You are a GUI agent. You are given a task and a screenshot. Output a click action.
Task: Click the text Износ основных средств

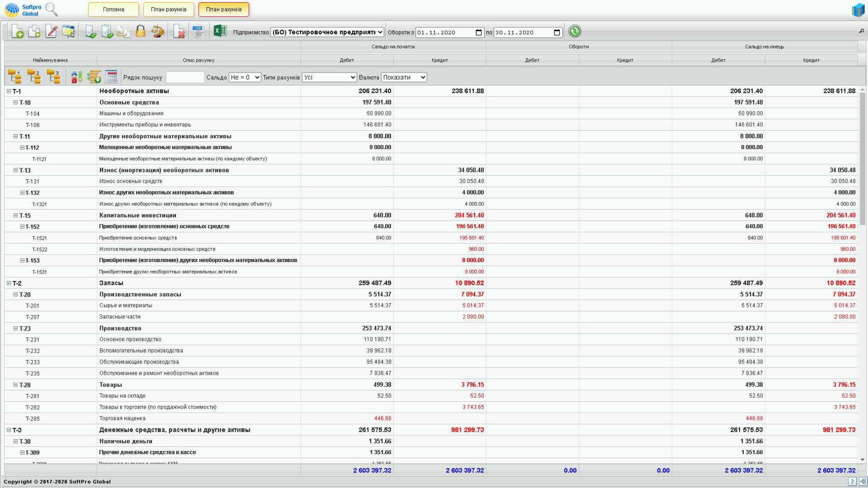point(131,181)
